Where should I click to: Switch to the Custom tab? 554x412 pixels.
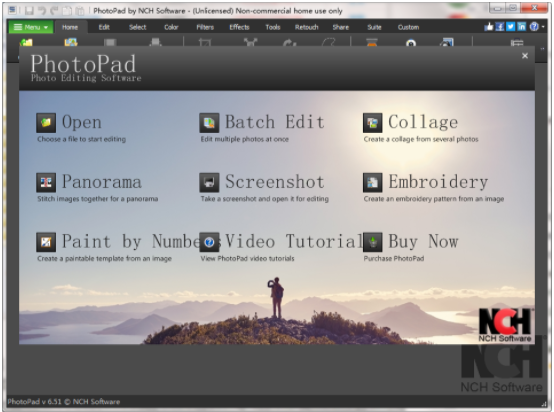(408, 27)
